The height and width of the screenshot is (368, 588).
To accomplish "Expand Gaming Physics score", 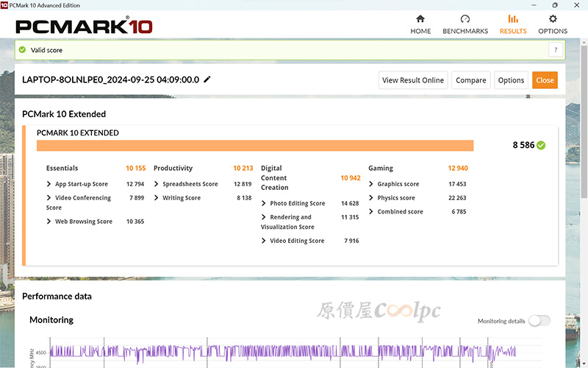I will (371, 197).
